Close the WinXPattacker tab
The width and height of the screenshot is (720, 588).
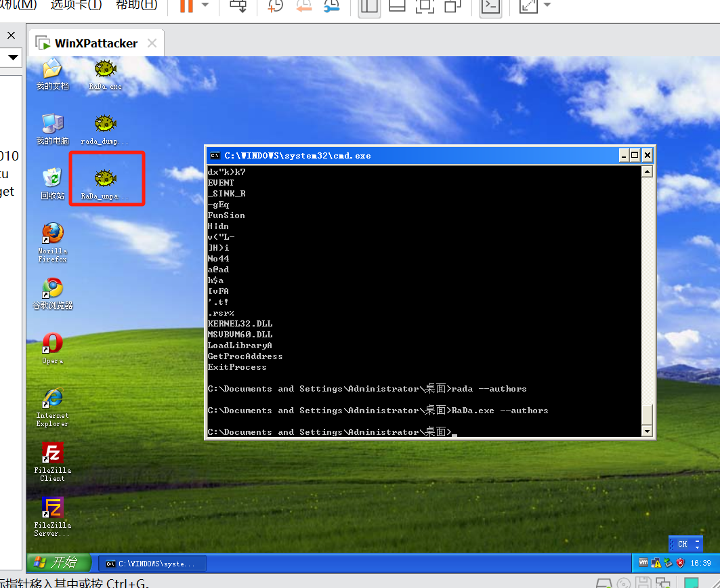tap(152, 43)
